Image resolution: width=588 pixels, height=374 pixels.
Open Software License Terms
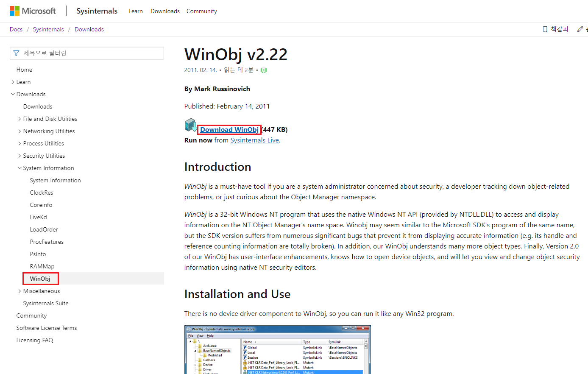coord(47,328)
